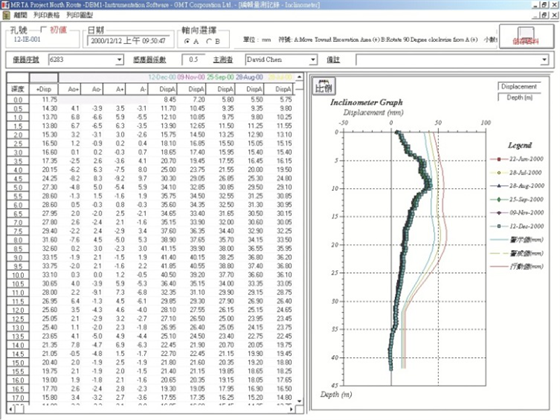Click the Ao+ column header

(70, 89)
